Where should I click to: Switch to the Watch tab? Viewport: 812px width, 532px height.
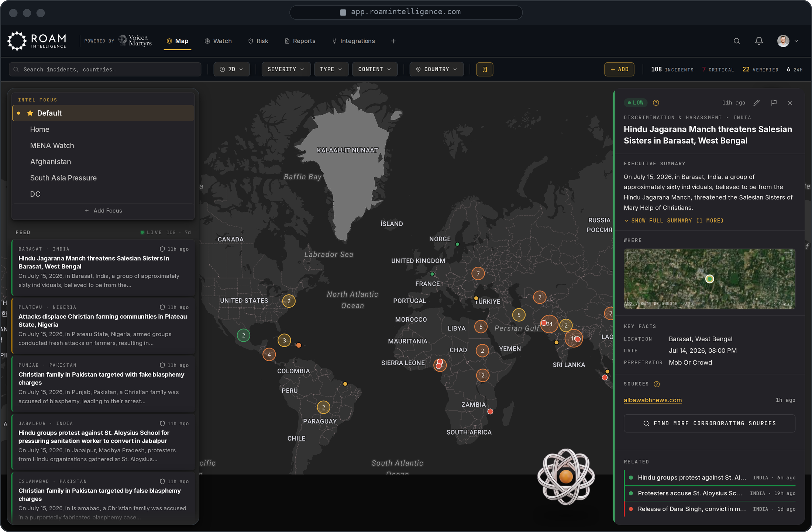click(219, 41)
